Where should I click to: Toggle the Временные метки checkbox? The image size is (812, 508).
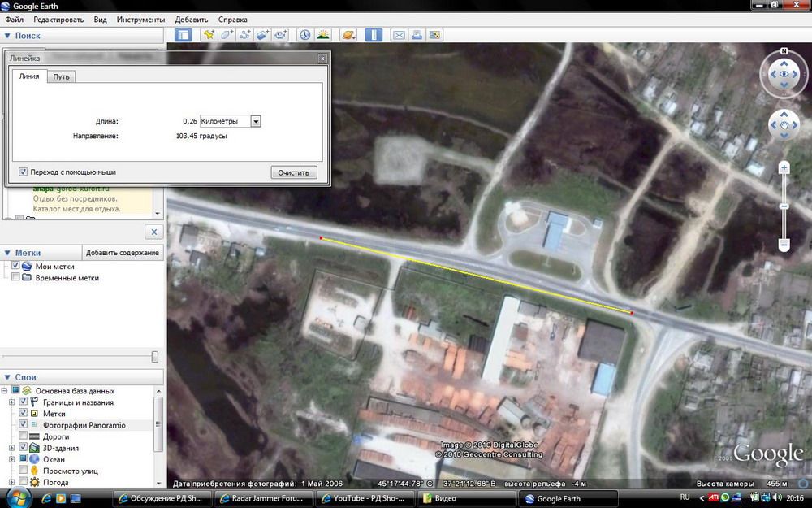tap(15, 277)
